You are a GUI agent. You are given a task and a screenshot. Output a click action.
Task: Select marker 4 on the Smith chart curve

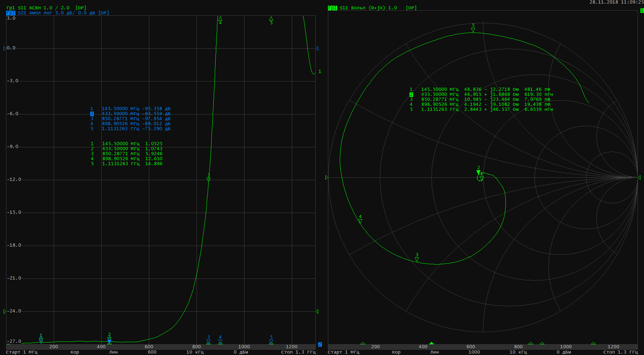360,221
